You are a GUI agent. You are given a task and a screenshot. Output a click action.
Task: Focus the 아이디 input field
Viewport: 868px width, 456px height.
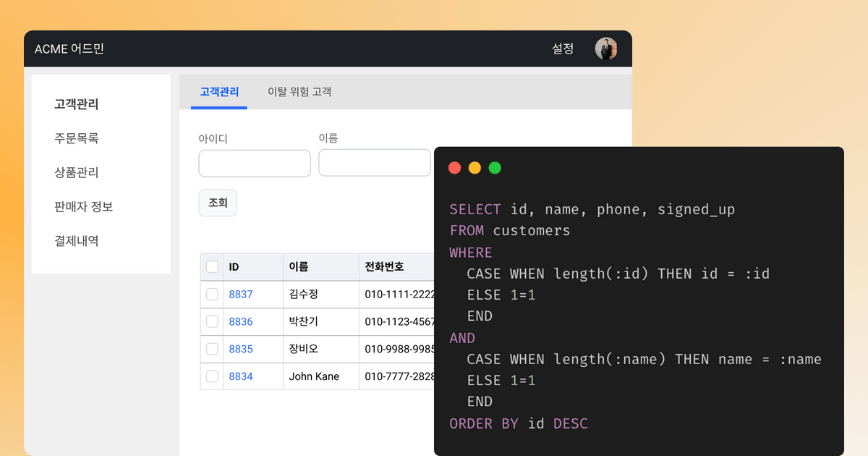(x=255, y=164)
